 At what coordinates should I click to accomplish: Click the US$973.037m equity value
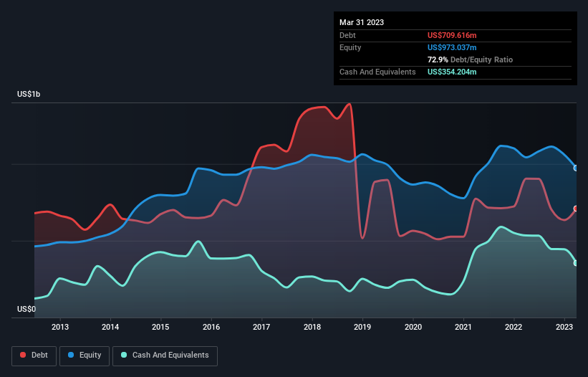(x=452, y=47)
